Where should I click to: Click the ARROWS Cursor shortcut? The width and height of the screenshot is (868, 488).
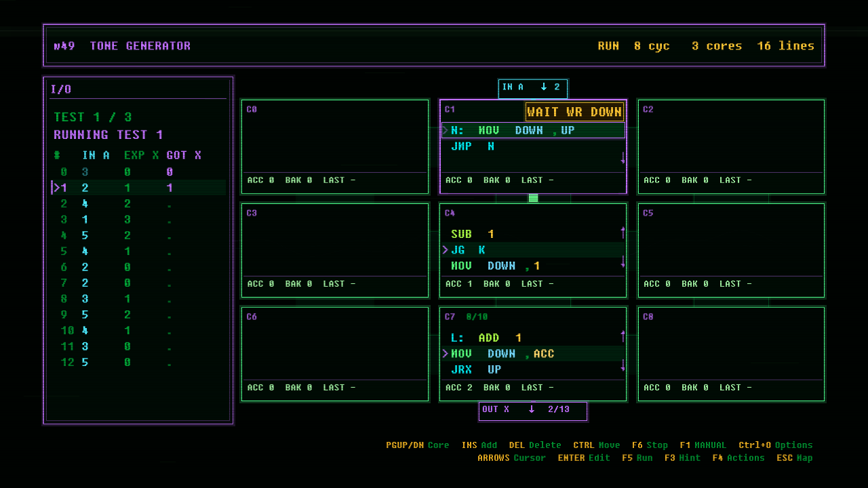511,458
